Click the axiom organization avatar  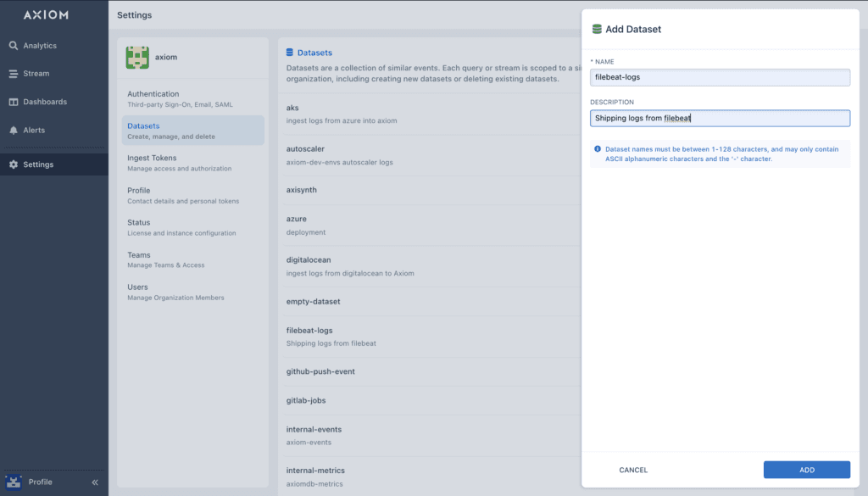click(x=137, y=57)
